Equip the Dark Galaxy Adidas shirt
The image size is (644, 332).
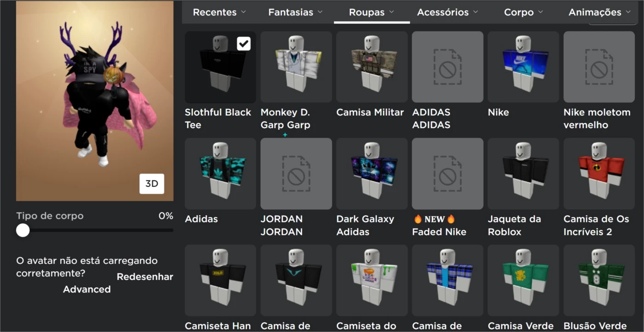(x=372, y=174)
